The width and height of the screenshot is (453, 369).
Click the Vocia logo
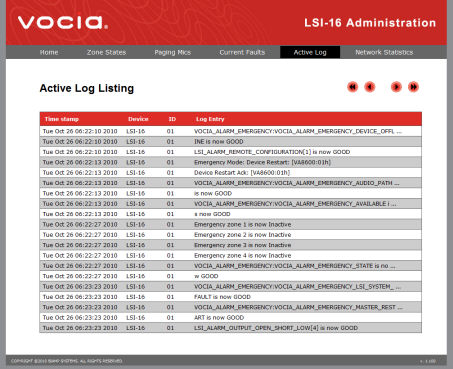63,22
